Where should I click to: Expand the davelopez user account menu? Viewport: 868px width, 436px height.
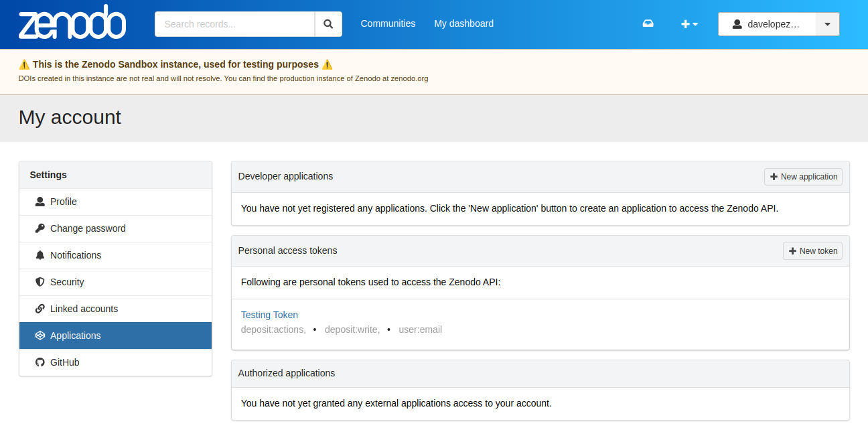(x=767, y=24)
